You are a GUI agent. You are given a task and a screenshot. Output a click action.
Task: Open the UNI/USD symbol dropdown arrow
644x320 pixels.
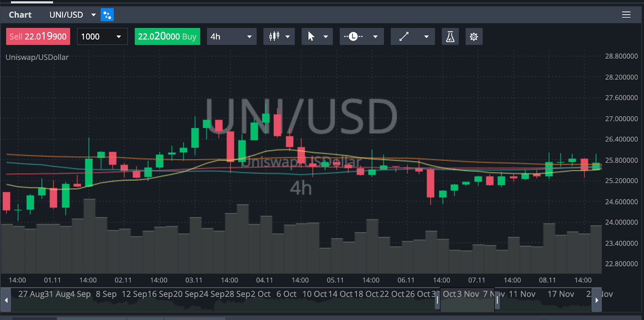click(x=93, y=15)
